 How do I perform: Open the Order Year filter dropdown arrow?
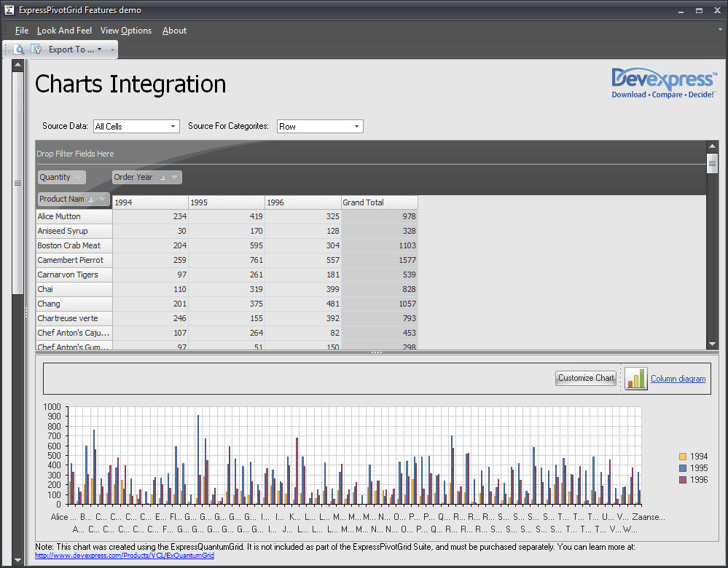pos(175,177)
